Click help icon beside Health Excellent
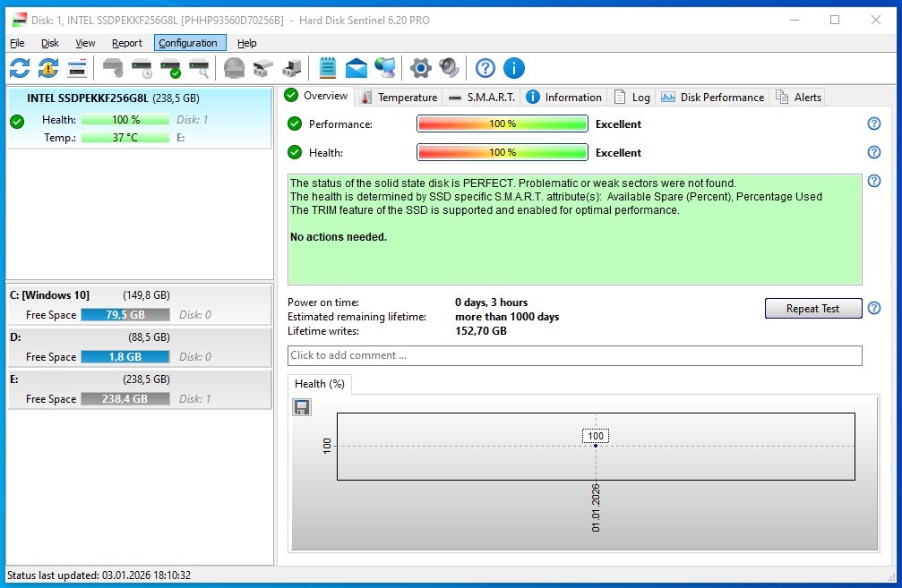This screenshot has height=588, width=902. 874,152
